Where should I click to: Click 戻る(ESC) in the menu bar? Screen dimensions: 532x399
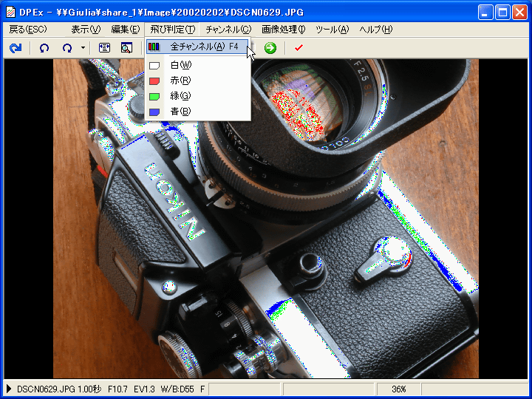click(x=28, y=30)
